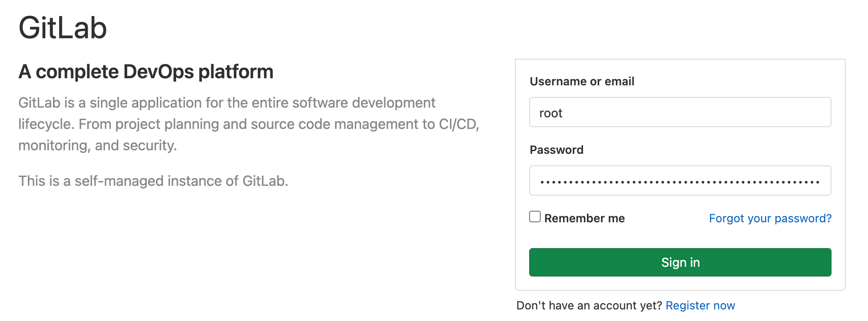Enable the Remember me checkbox
Viewport: 868px width, 321px height.
point(535,217)
